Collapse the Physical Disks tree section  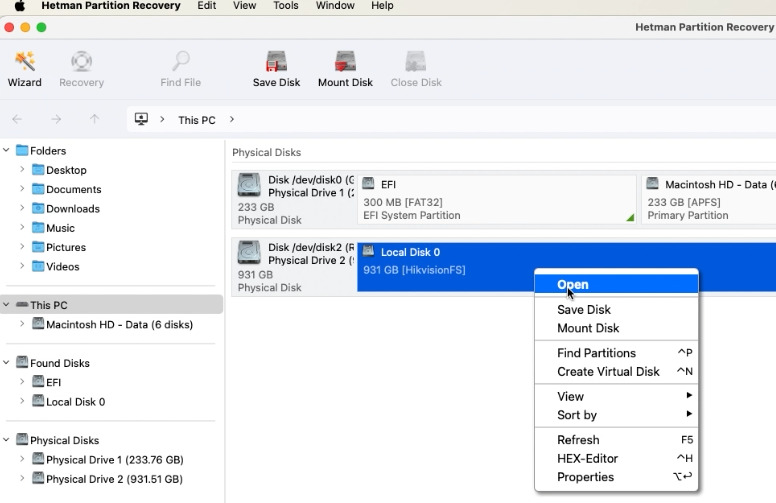6,440
